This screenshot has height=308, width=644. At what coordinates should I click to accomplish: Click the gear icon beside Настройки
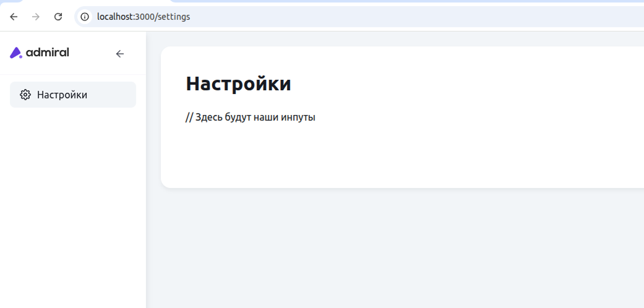(25, 95)
